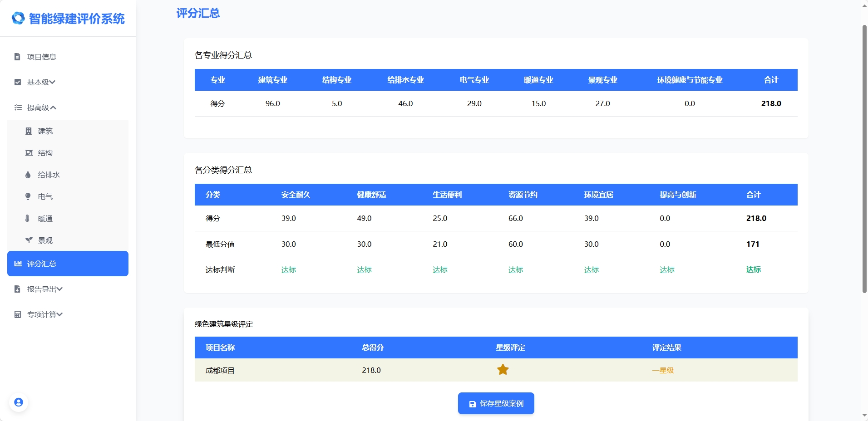Select the 评分汇总 menu item

click(68, 264)
